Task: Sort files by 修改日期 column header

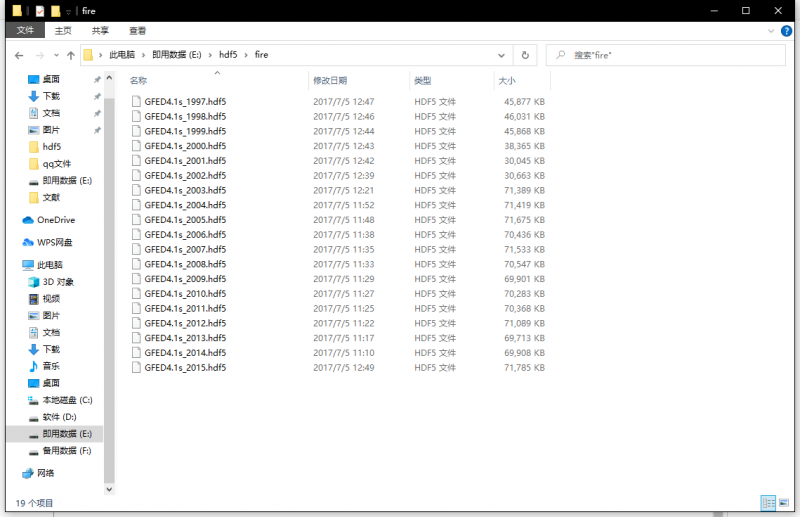Action: coord(330,80)
